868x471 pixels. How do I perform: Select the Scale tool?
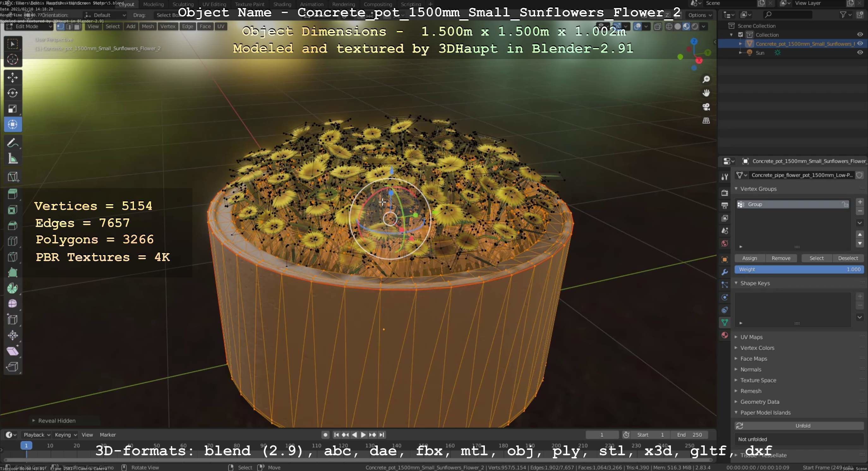[13, 109]
